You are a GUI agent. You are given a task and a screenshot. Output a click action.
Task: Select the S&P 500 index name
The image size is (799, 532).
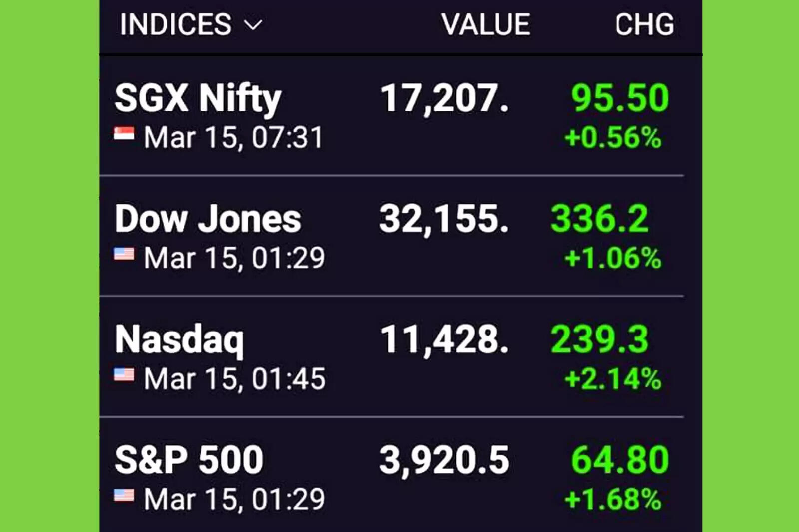point(189,460)
